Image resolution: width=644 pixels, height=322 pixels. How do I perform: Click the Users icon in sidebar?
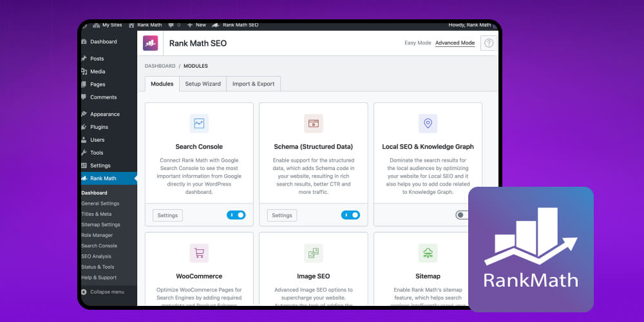pyautogui.click(x=84, y=140)
